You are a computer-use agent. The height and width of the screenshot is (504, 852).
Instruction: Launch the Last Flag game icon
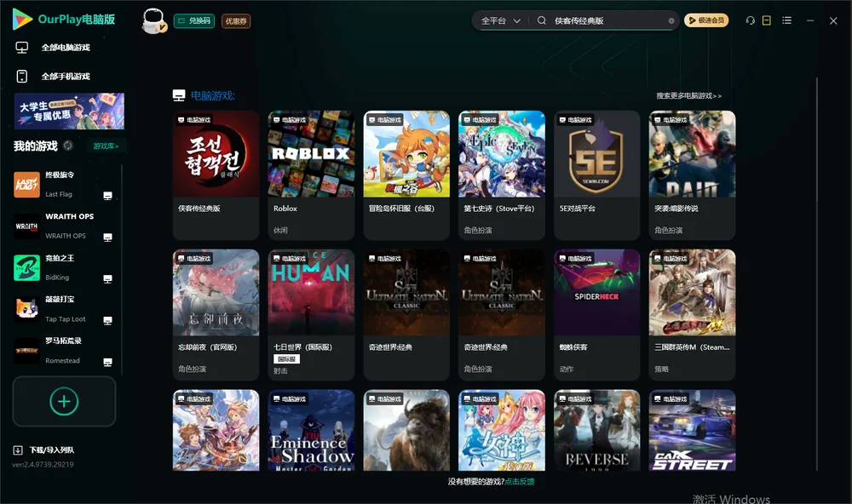pyautogui.click(x=26, y=185)
